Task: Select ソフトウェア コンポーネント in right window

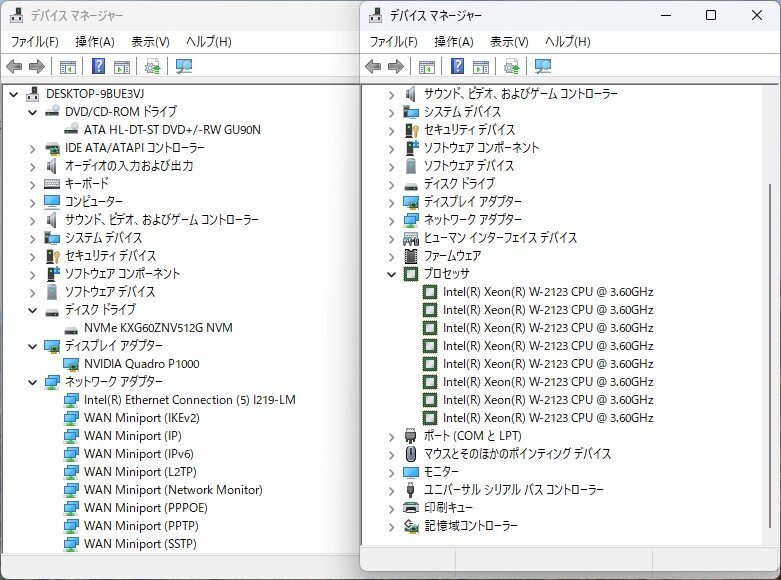Action: coord(481,147)
